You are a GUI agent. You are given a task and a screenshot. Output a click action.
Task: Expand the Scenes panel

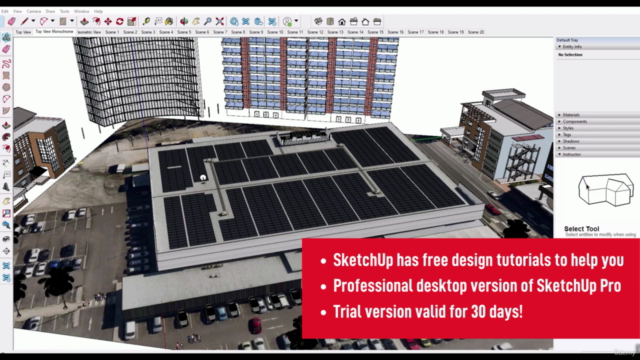point(597,147)
